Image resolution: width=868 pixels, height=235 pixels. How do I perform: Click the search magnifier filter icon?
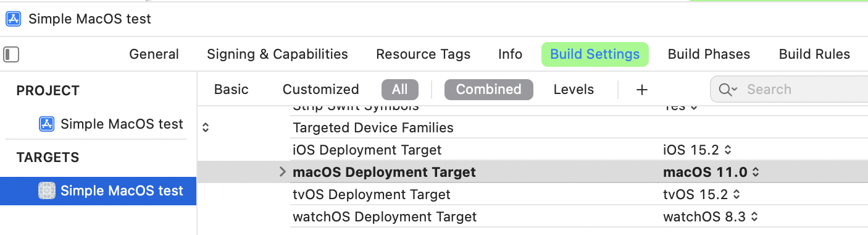[728, 90]
